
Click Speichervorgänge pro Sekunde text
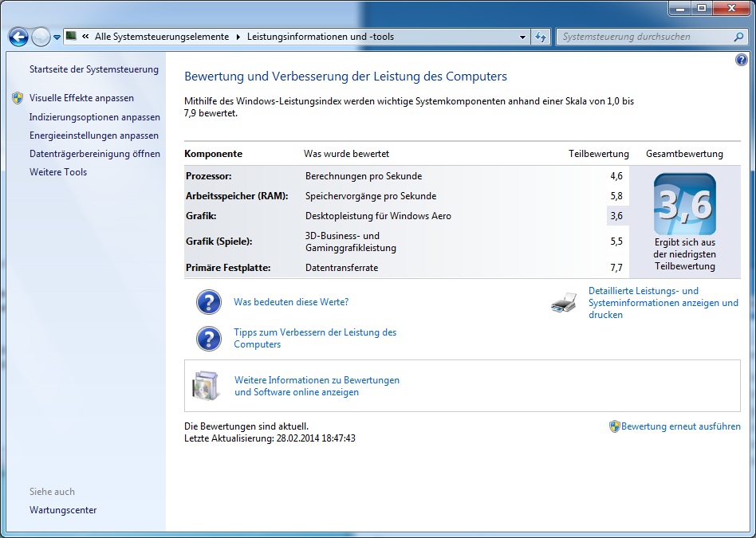coord(371,196)
